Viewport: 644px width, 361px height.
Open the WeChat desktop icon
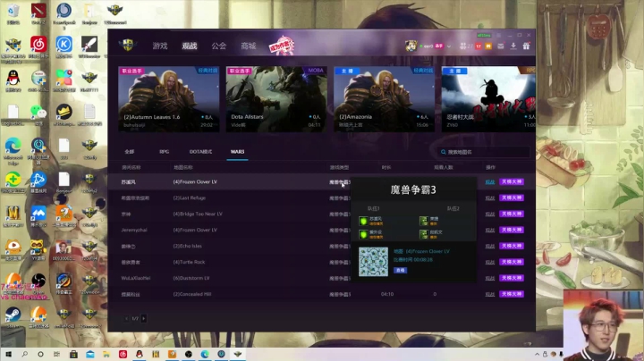tap(38, 113)
